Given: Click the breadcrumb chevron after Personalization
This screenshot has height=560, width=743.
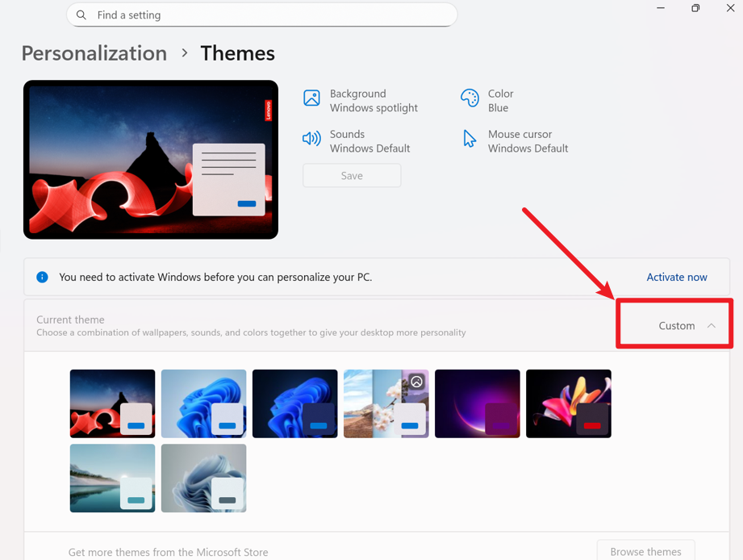Looking at the screenshot, I should (185, 53).
